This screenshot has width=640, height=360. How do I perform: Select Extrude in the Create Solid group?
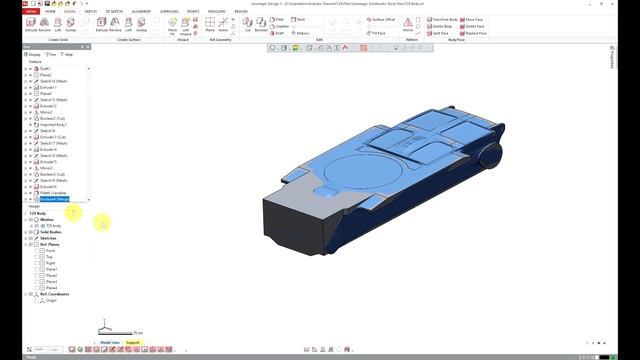click(x=31, y=24)
